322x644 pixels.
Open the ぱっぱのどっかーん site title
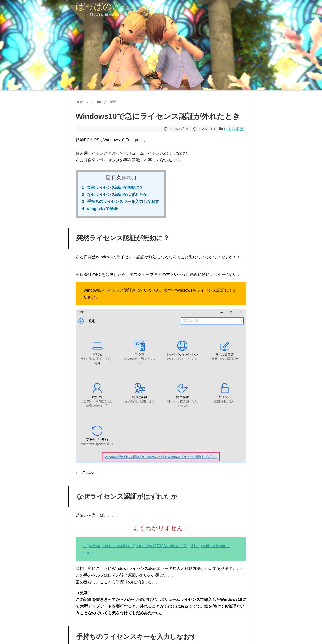click(116, 7)
